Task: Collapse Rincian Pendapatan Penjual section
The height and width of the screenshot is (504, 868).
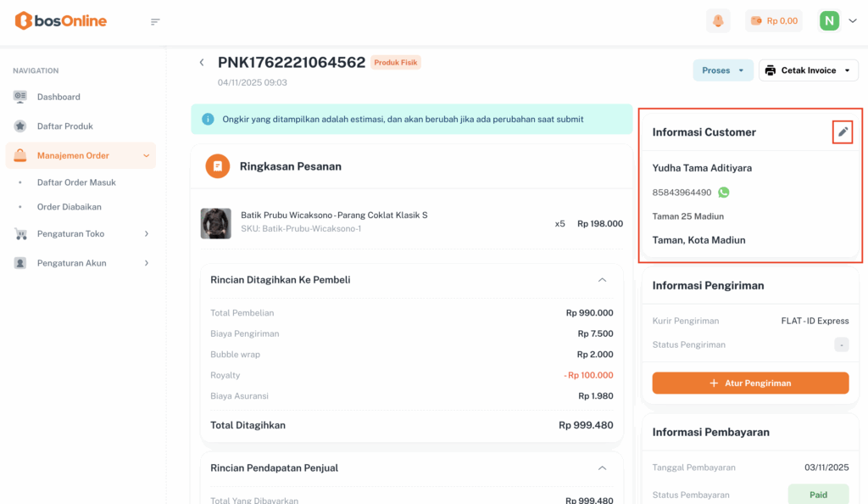Action: 602,468
